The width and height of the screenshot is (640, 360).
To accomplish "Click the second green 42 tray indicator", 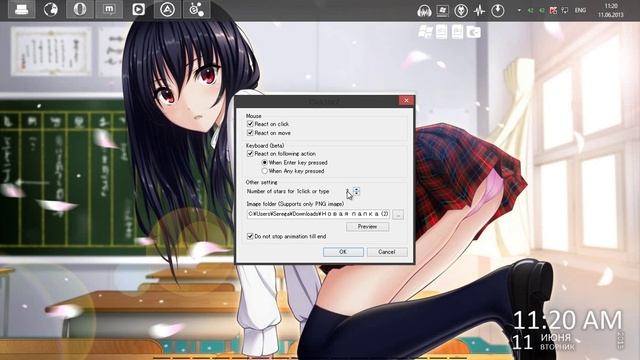I will click(542, 11).
